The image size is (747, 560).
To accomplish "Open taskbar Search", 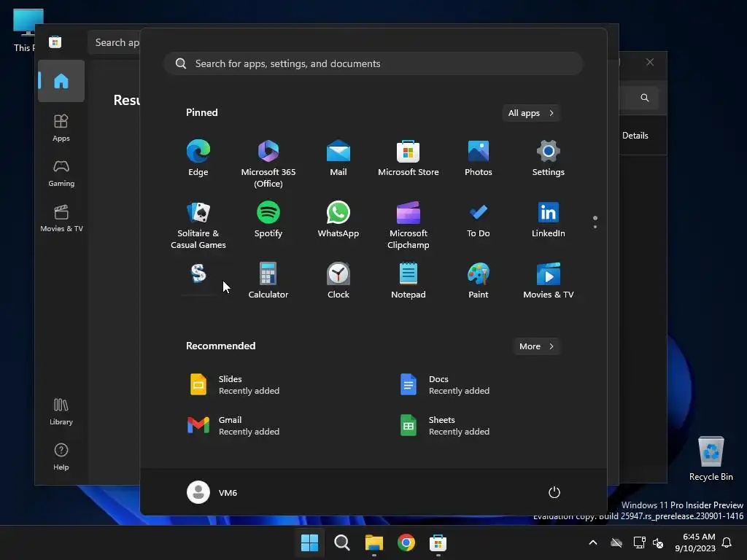I will tap(341, 542).
